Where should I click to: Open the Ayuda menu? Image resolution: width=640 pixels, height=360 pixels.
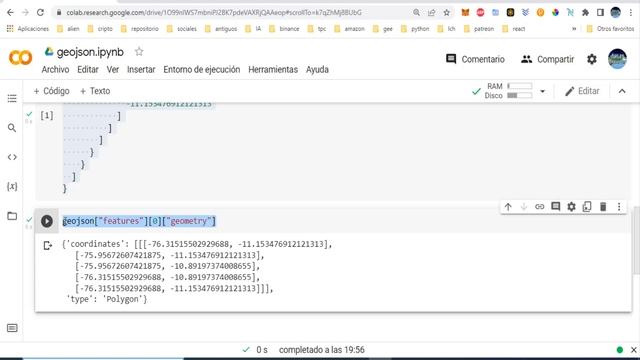pos(317,69)
